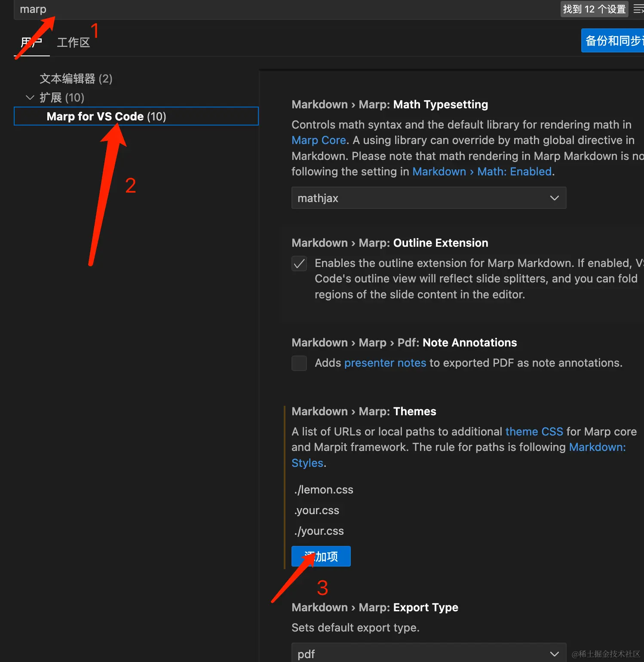Click the 备份和同步 button

point(613,40)
